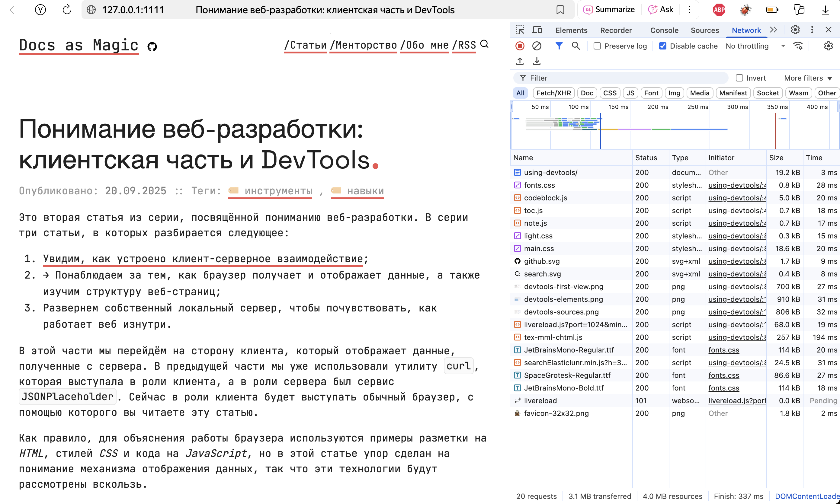Clear the network log
Screen dimensions: 840x504
point(537,46)
